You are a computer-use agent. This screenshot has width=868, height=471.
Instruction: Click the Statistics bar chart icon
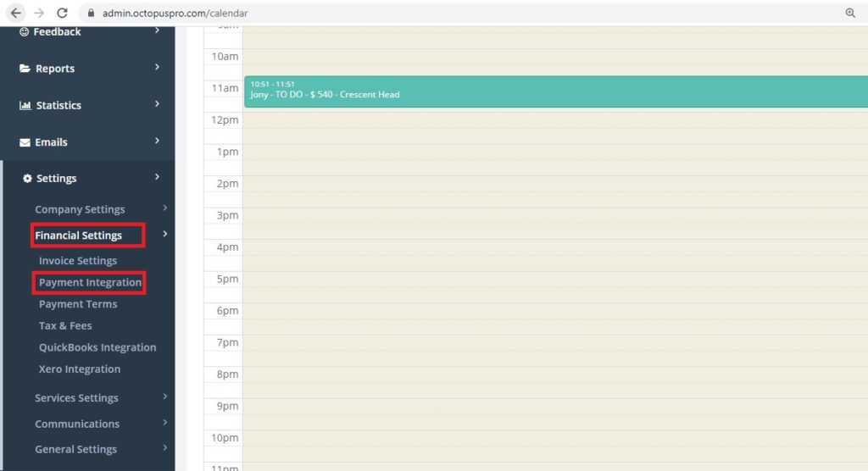pos(25,105)
